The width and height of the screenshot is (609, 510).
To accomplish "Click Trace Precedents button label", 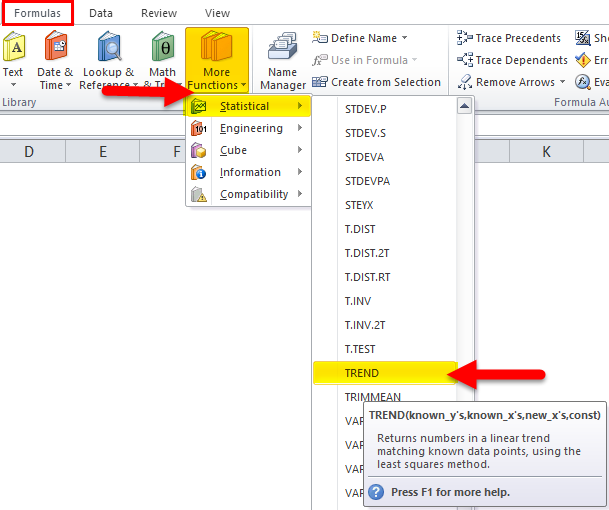I will pos(518,38).
